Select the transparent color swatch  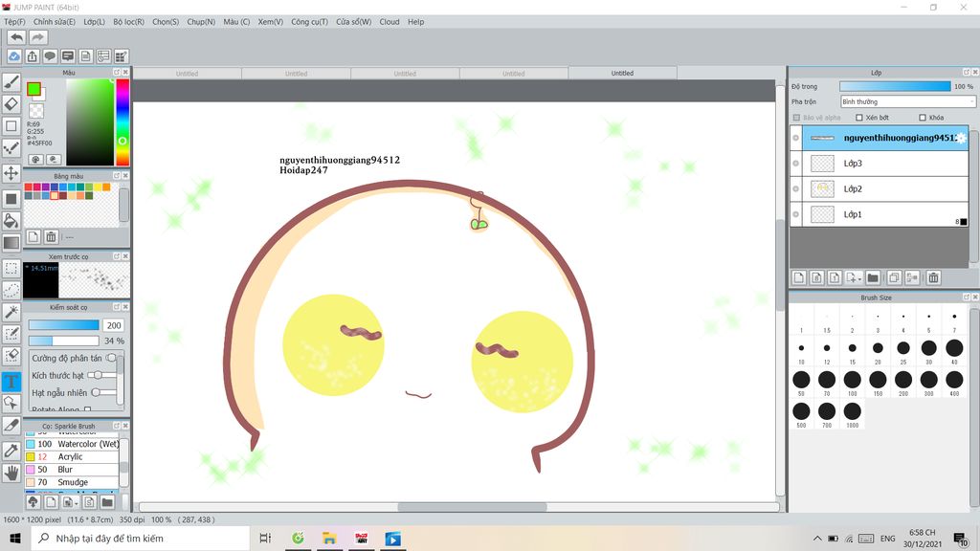click(36, 111)
